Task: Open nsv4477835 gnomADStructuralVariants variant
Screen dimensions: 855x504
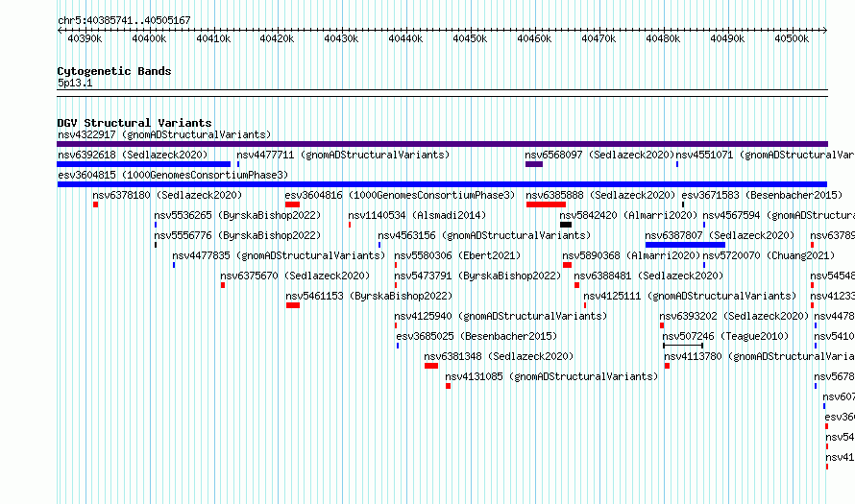Action: coord(279,255)
